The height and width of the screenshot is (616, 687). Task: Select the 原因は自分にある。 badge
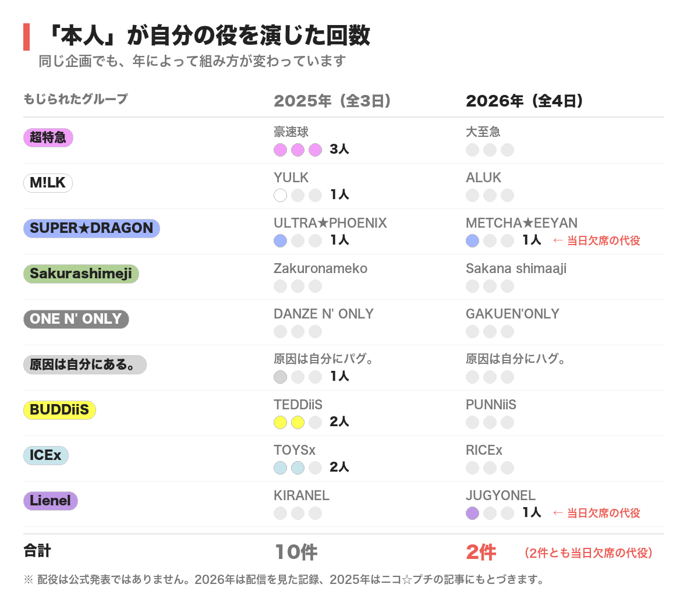tap(85, 364)
